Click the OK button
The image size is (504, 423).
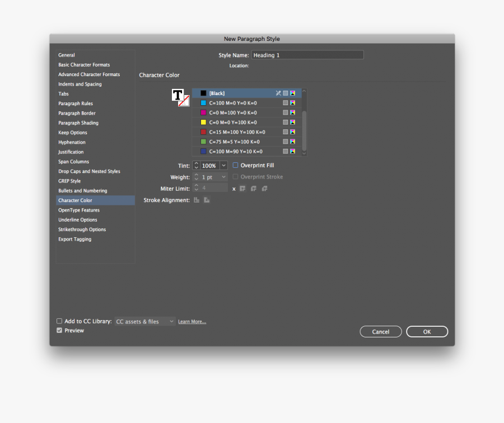[x=427, y=331]
